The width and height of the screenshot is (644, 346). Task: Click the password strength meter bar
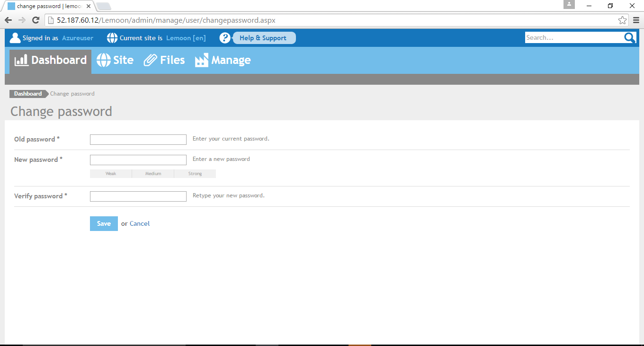tap(153, 174)
